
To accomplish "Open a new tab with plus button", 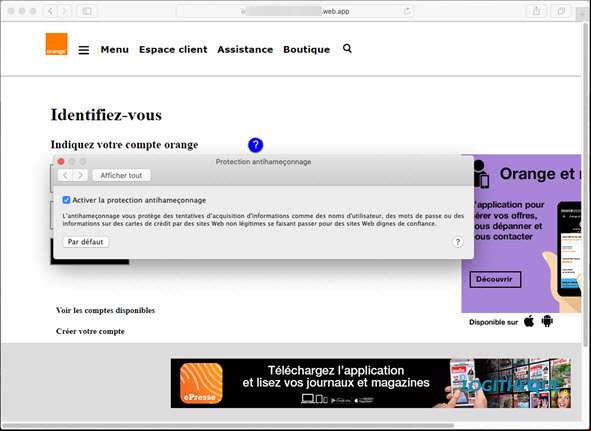I will [583, 14].
